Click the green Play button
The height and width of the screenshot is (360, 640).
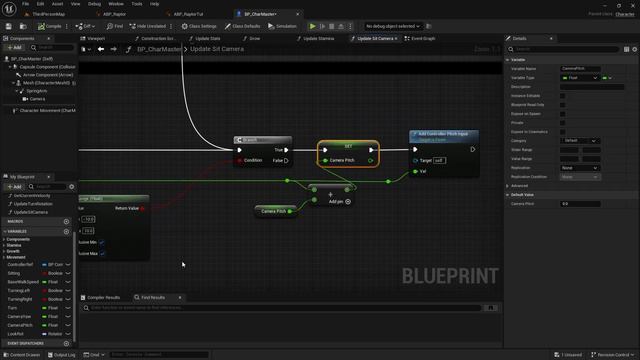313,26
